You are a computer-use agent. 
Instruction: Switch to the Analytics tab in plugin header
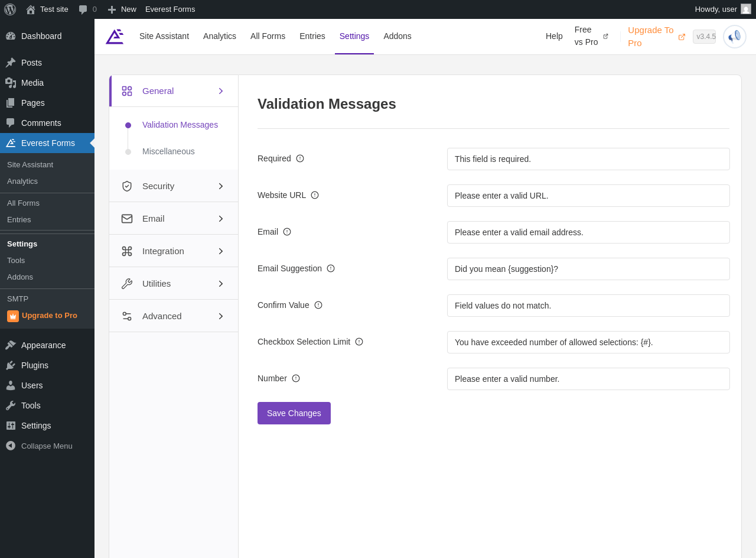[x=220, y=36]
